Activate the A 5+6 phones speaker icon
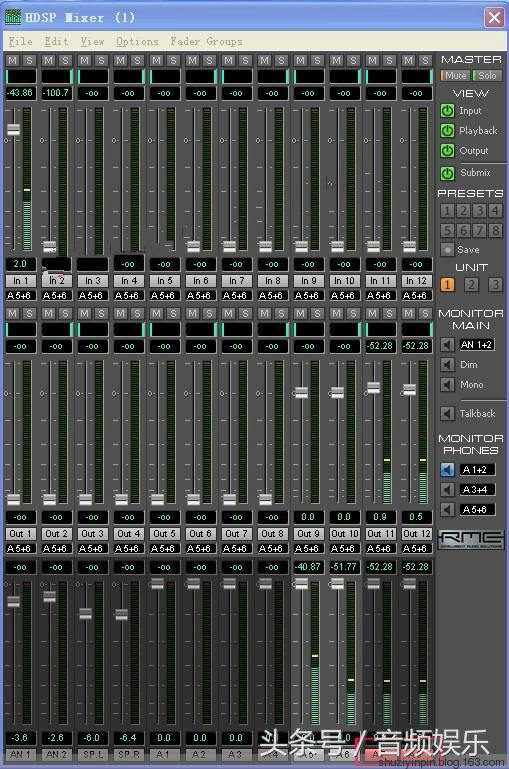509x769 pixels. coord(447,510)
